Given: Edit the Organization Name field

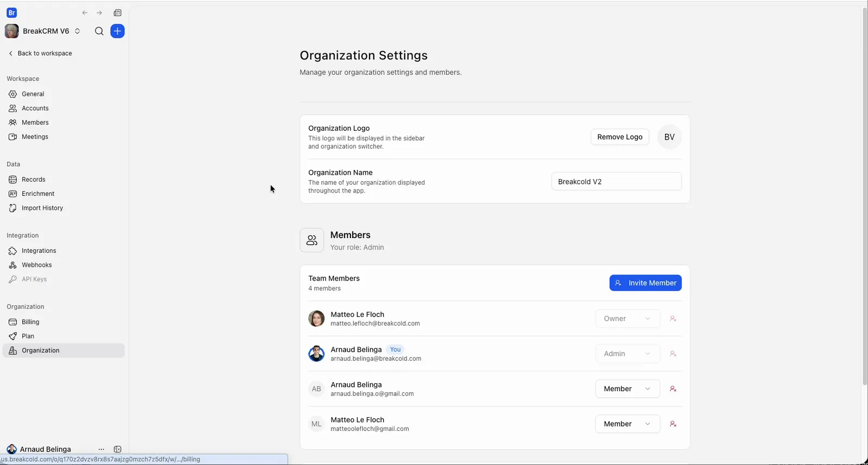Looking at the screenshot, I should pos(616,182).
